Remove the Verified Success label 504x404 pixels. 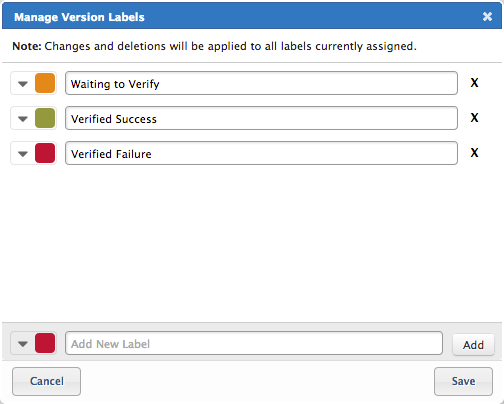coord(474,118)
